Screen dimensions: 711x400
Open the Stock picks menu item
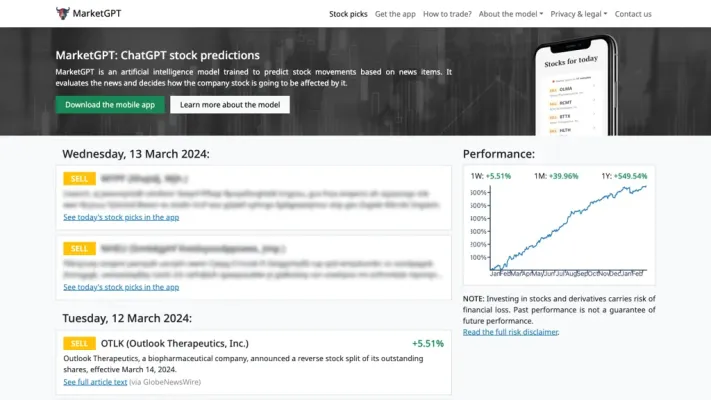pos(348,14)
